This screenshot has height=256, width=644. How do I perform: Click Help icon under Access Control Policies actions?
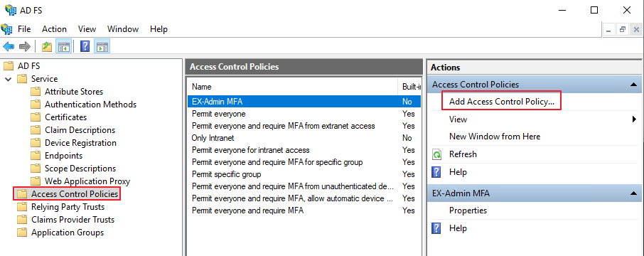click(x=437, y=172)
